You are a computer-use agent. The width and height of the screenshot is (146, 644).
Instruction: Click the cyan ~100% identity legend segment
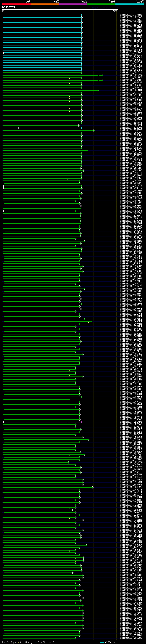(x=130, y=4)
